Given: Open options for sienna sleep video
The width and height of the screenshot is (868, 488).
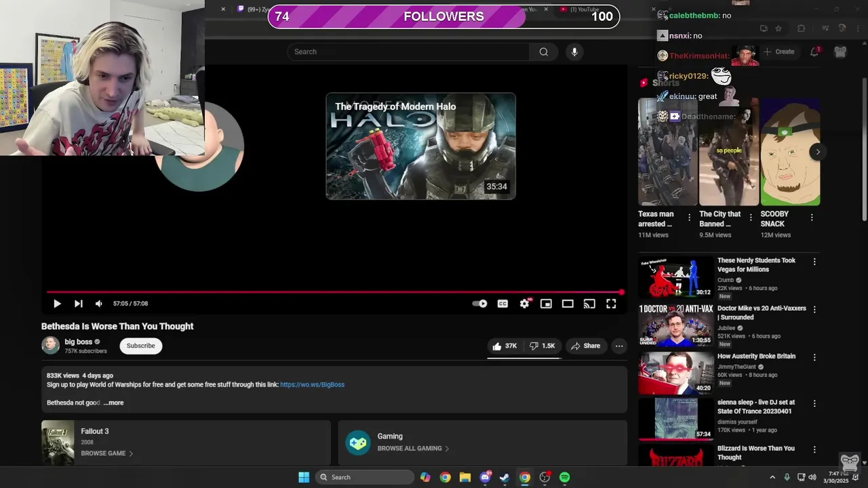Looking at the screenshot, I should tap(814, 403).
